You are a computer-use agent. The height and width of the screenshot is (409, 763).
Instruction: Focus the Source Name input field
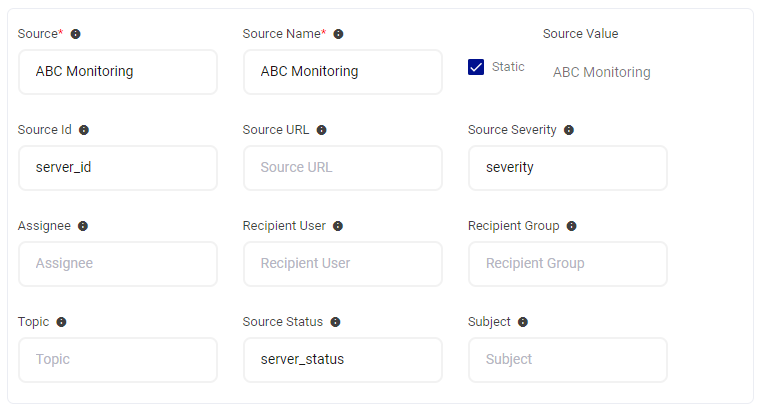(342, 72)
